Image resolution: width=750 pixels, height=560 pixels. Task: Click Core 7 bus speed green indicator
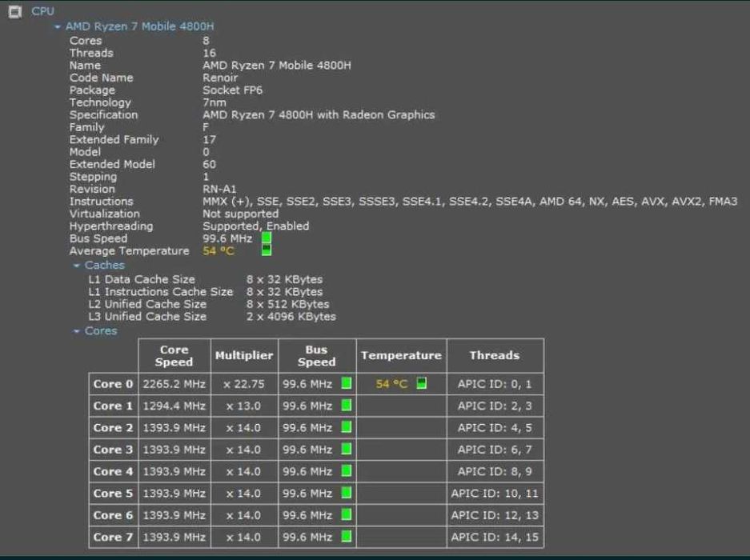click(x=346, y=537)
